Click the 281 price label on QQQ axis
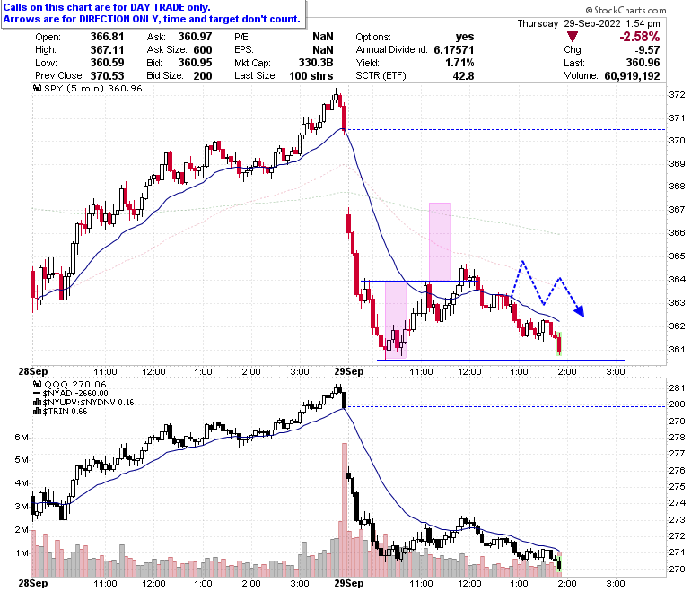The height and width of the screenshot is (591, 700). tap(677, 387)
